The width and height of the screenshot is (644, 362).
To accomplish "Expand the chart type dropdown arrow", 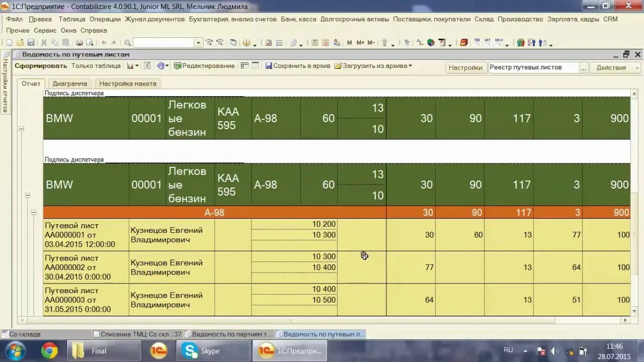I will [x=137, y=66].
